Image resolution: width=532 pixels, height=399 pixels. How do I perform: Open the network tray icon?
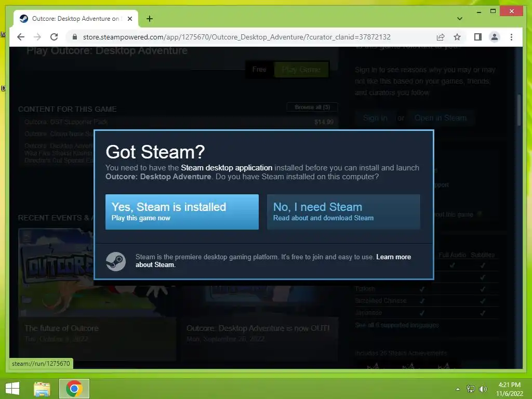click(x=471, y=389)
